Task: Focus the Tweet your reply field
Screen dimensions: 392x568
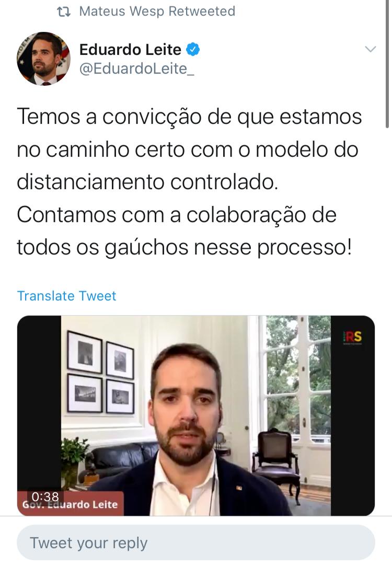Action: [196, 542]
